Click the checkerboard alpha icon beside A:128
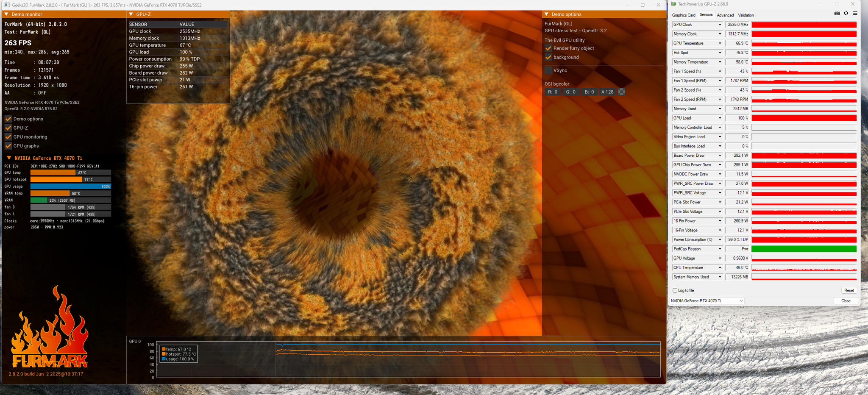The width and height of the screenshot is (868, 395). point(621,92)
